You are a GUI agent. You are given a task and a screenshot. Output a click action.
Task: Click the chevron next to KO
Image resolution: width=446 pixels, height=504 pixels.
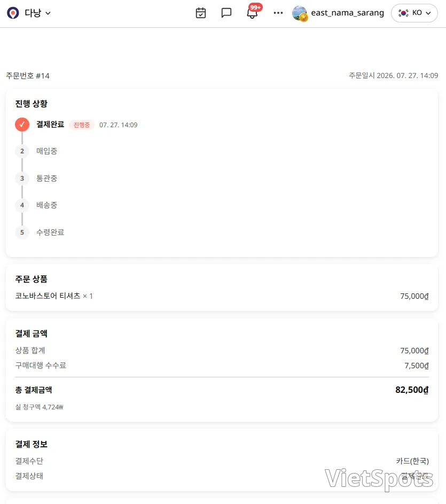(x=428, y=13)
